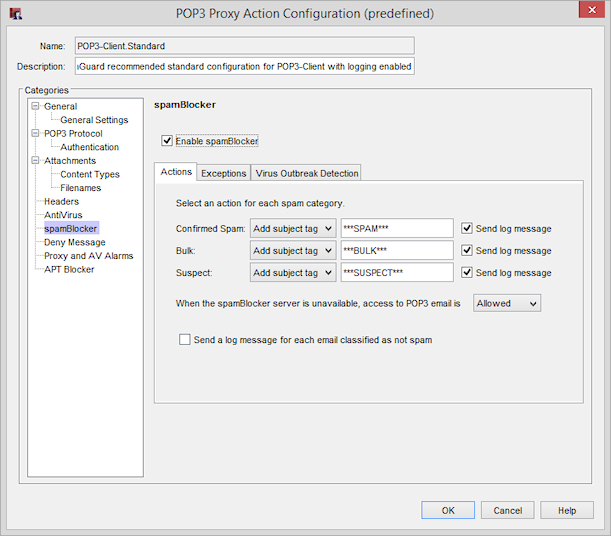Uncheck Send log message for Bulk
Image resolution: width=611 pixels, height=536 pixels.
click(468, 250)
